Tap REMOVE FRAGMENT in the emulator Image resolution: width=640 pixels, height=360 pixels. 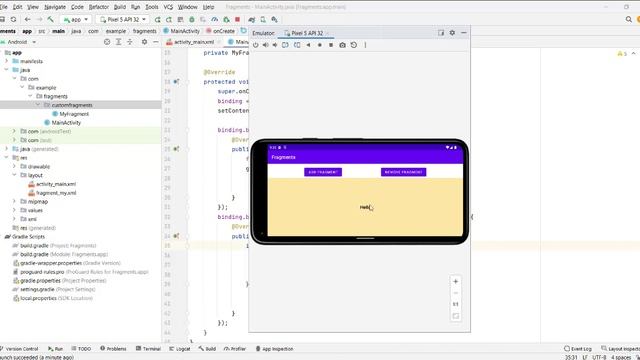tap(403, 172)
